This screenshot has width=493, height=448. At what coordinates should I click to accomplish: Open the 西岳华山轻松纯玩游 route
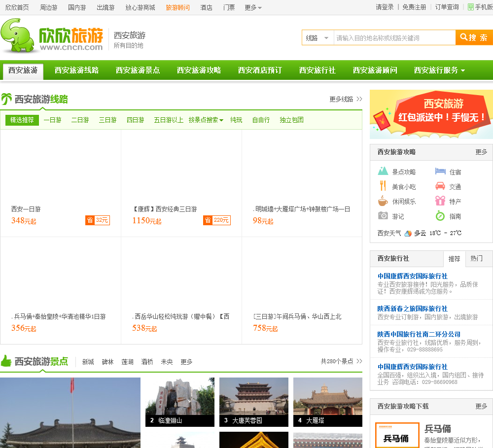pyautogui.click(x=182, y=316)
